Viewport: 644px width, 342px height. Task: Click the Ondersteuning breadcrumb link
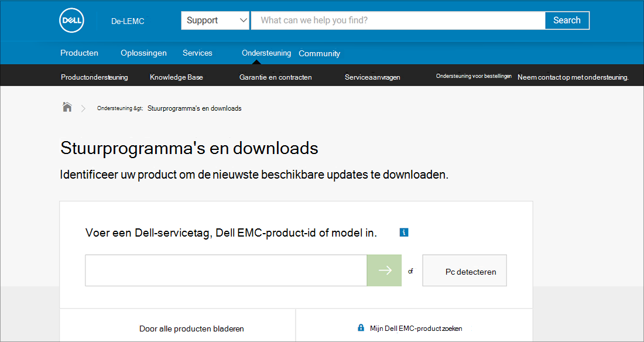tap(119, 108)
